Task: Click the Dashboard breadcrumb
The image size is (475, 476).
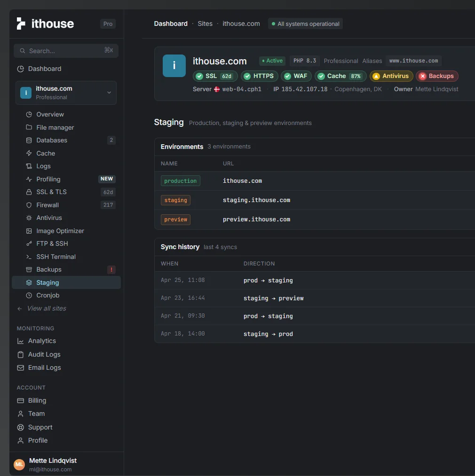Action: [x=171, y=23]
